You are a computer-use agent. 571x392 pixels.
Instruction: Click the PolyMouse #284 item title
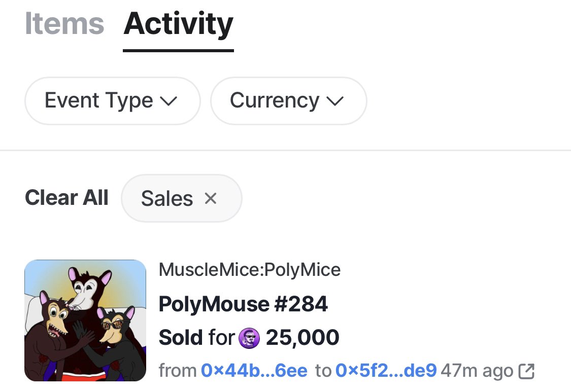tap(243, 304)
